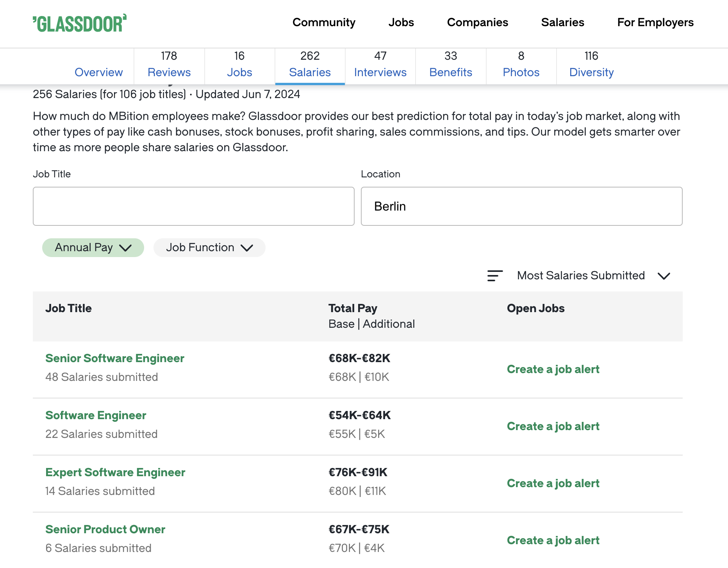
Task: Create job alert for Expert Software Engineer
Action: pyautogui.click(x=553, y=483)
